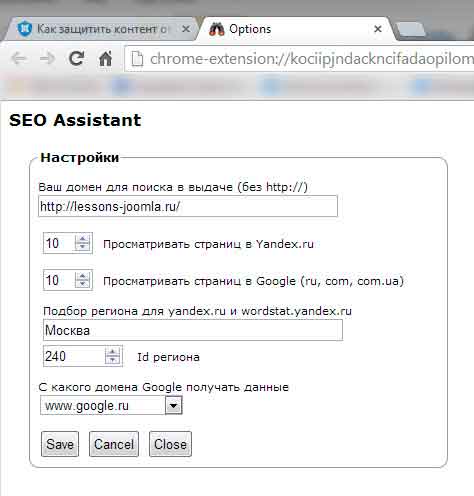Go back with the browser back arrow

(x=19, y=59)
